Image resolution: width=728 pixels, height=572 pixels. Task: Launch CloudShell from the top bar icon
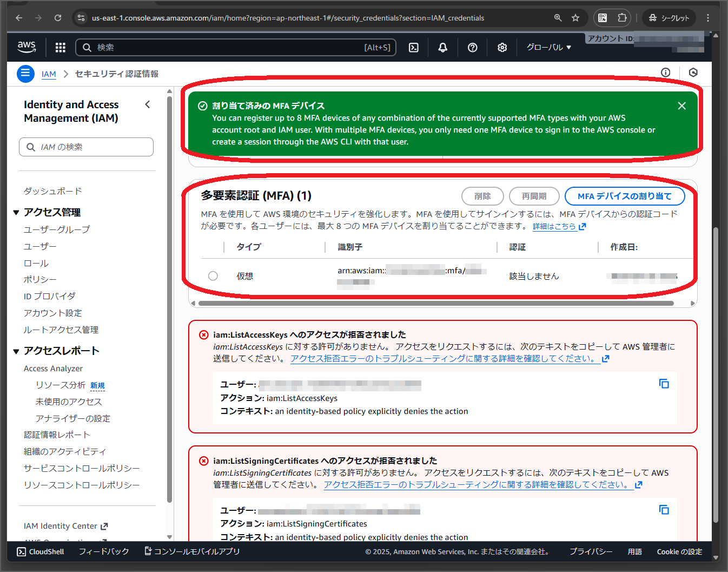[x=414, y=48]
